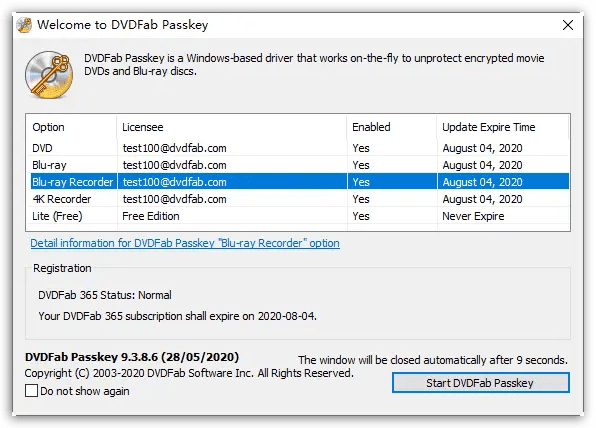This screenshot has width=596, height=428.
Task: Select the Lite (Free) row
Action: click(298, 216)
